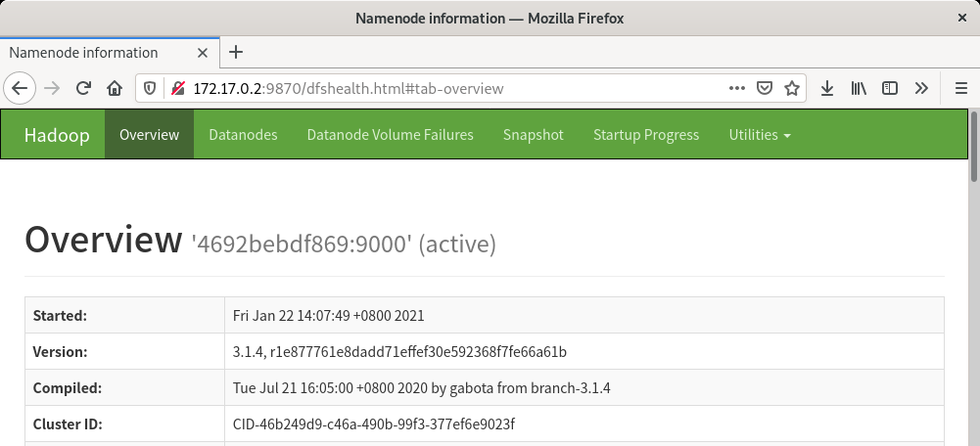The height and width of the screenshot is (446, 980).
Task: Open page actions three-dot menu
Action: 737,88
